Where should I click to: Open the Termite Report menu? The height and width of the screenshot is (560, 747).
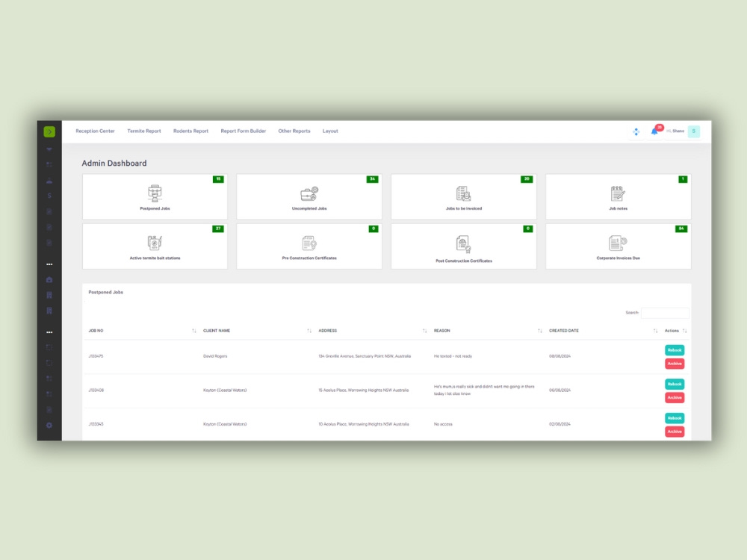click(144, 131)
